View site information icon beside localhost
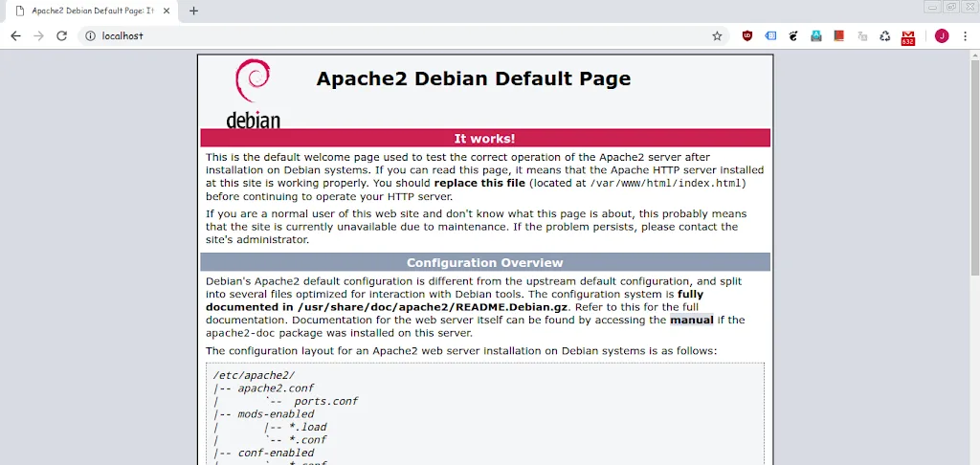 91,35
